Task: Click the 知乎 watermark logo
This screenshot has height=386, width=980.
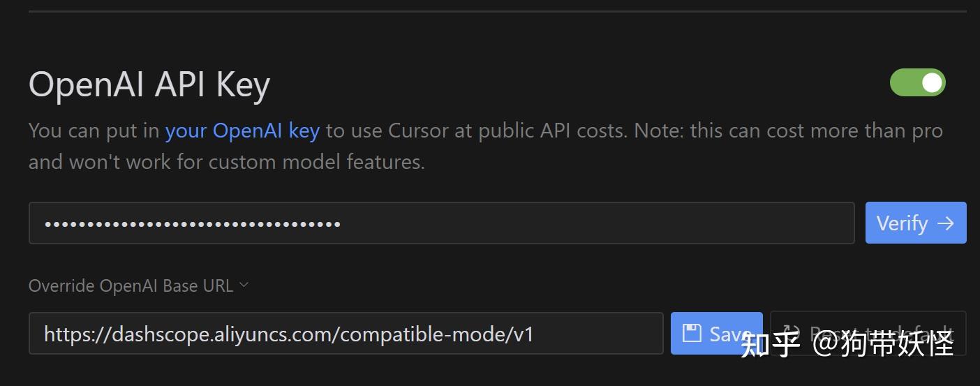Action: coord(769,343)
